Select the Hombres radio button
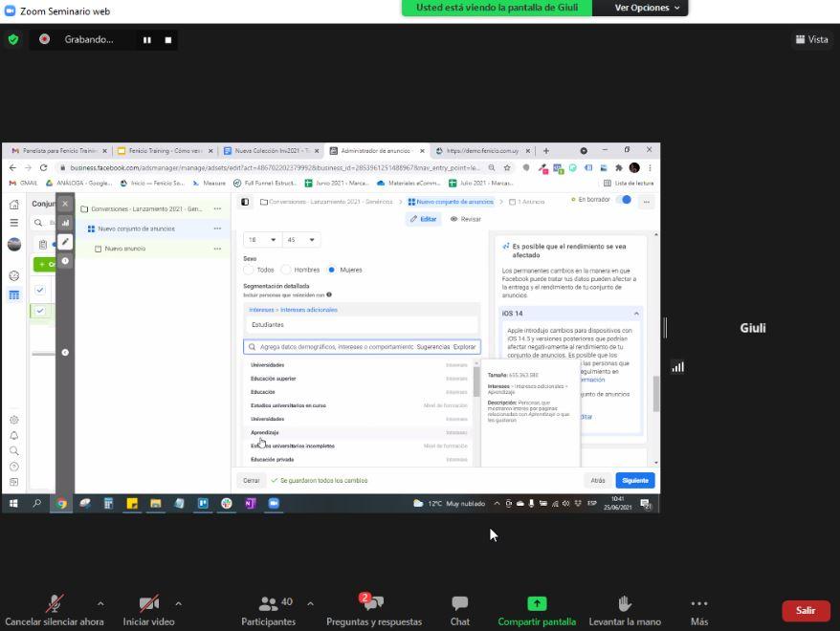 [285, 270]
